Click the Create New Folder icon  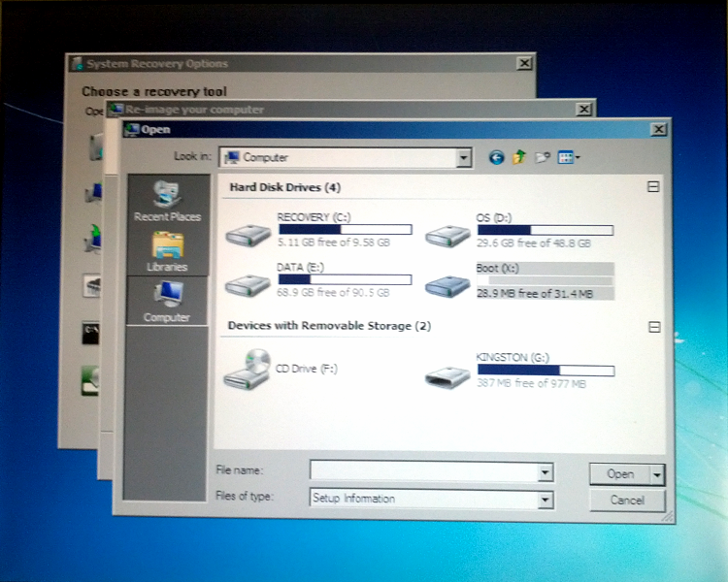(543, 157)
